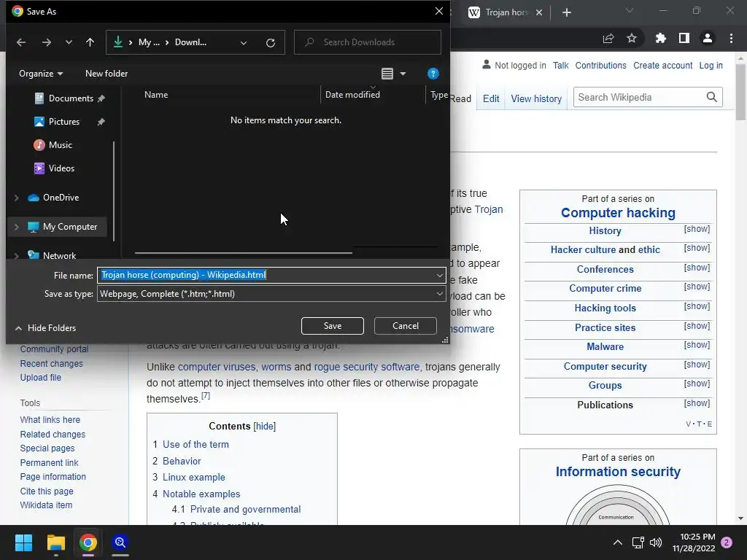The height and width of the screenshot is (560, 747).
Task: Select Pictures in navigation pane
Action: click(64, 122)
